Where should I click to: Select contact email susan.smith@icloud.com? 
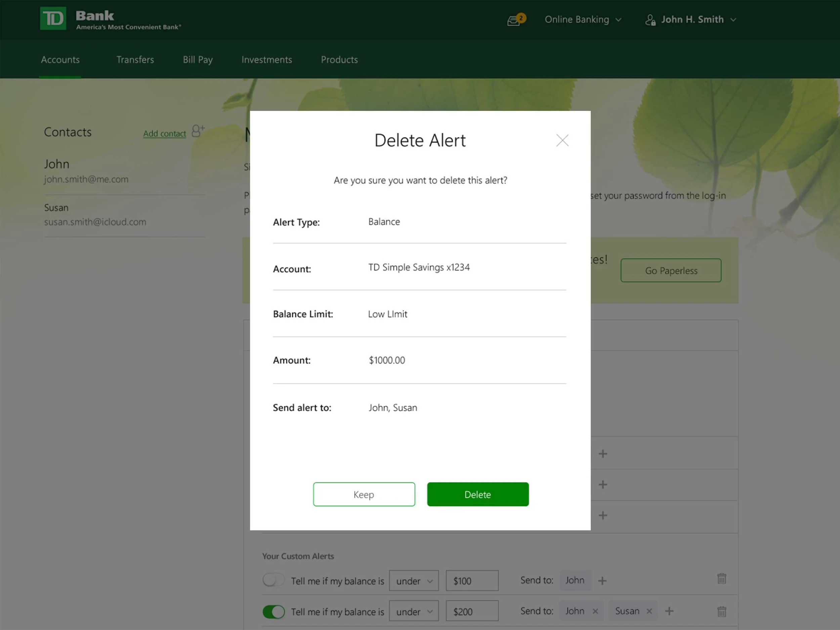[x=95, y=222]
